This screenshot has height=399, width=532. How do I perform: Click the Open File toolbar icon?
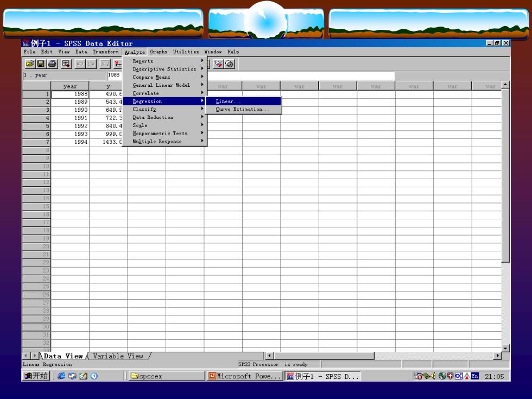tap(30, 64)
